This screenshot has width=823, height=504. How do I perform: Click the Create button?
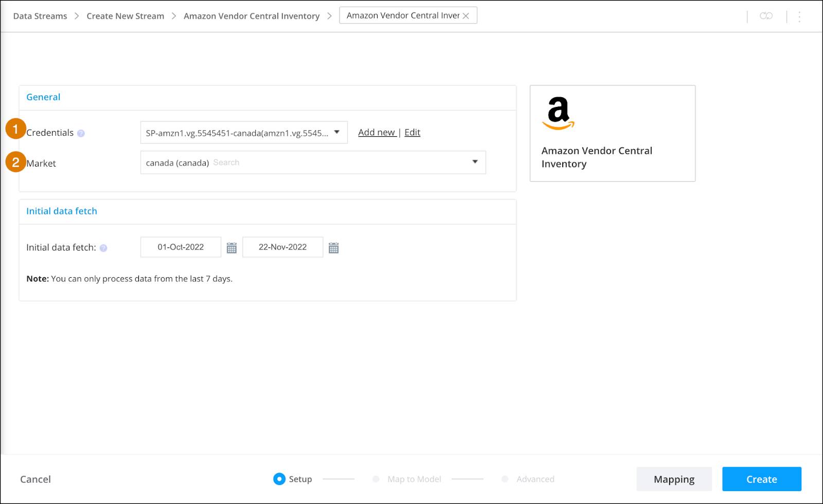pos(762,479)
